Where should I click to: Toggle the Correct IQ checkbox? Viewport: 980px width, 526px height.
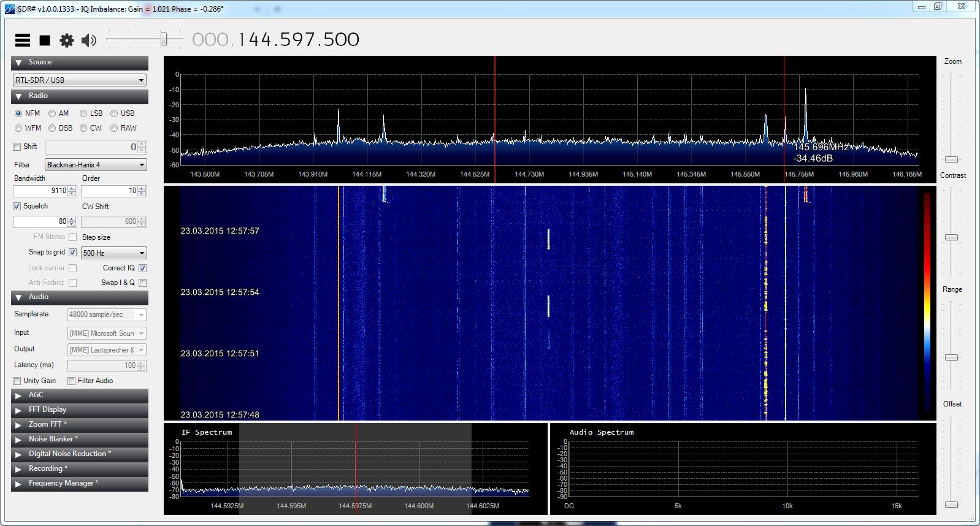click(142, 269)
